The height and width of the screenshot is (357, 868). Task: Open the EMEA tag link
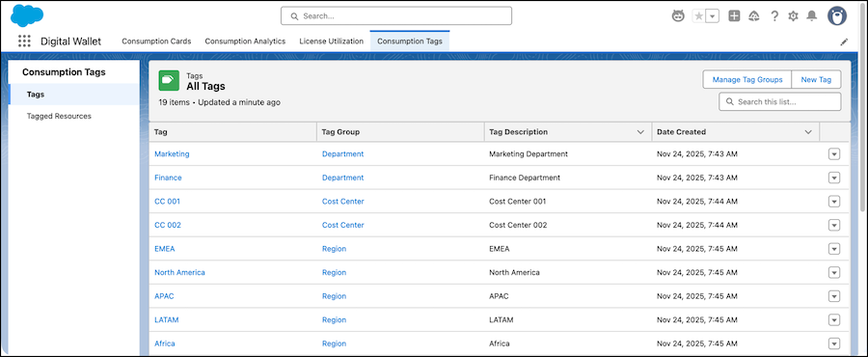pyautogui.click(x=164, y=249)
